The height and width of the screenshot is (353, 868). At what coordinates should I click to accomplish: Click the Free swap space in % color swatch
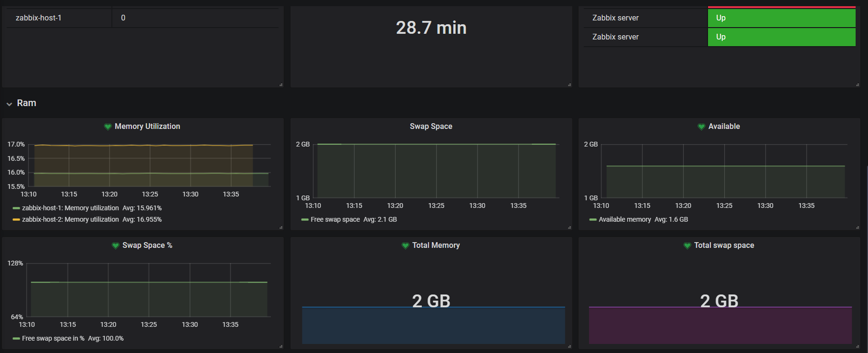coord(16,338)
